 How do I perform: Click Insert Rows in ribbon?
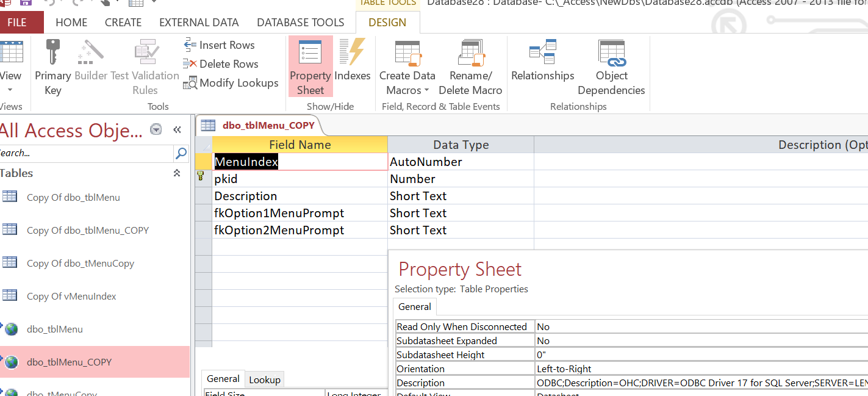point(220,45)
